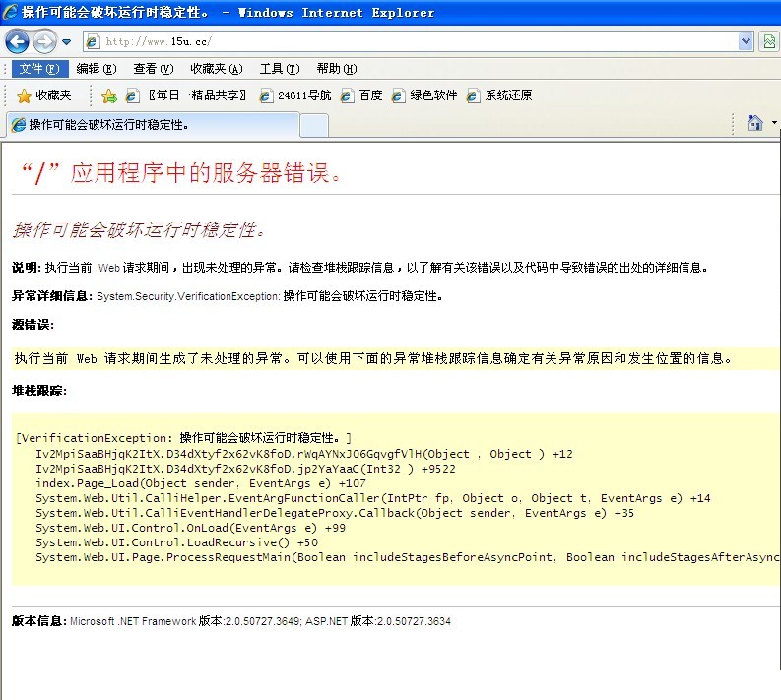Open the 查看 (View) menu
Screen dimensions: 781x700
coord(153,69)
